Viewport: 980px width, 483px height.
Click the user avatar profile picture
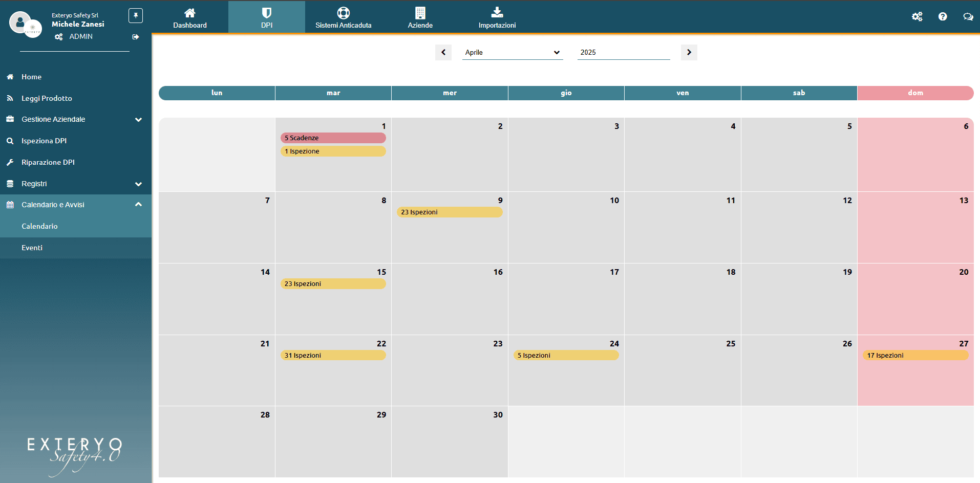(20, 22)
